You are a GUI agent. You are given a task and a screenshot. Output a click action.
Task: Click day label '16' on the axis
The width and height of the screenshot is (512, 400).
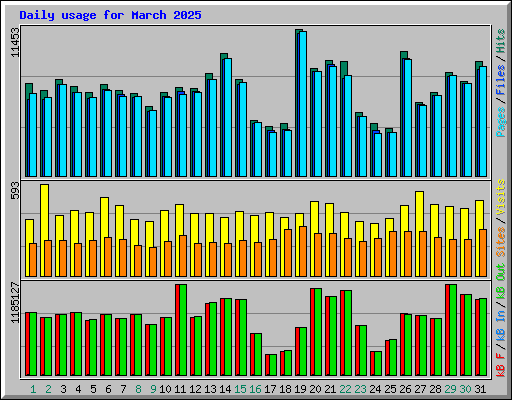255,389
